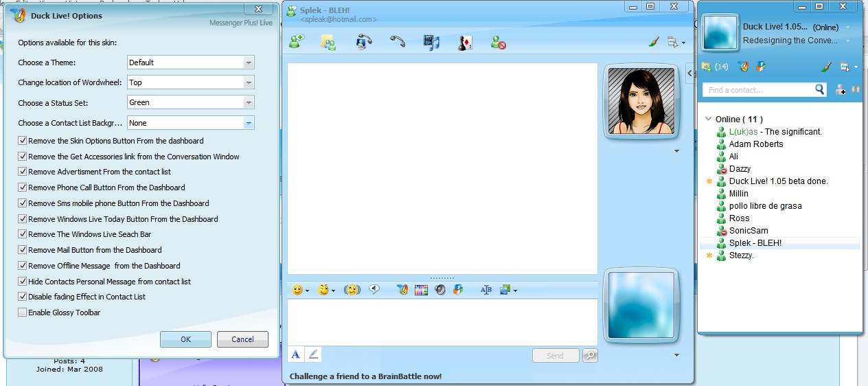
Task: Click OK in Duck Live! Options
Action: click(185, 339)
